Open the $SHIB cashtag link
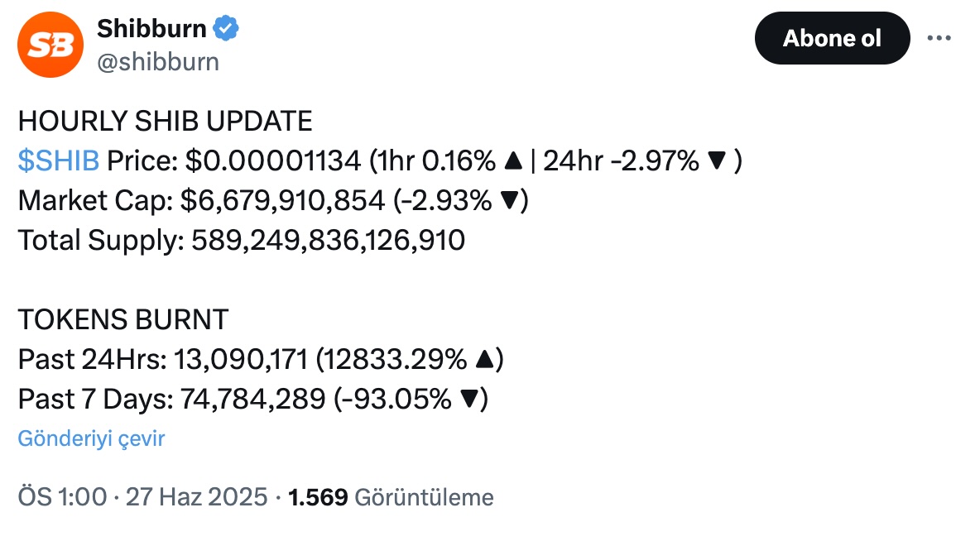980x541 pixels. 59,160
